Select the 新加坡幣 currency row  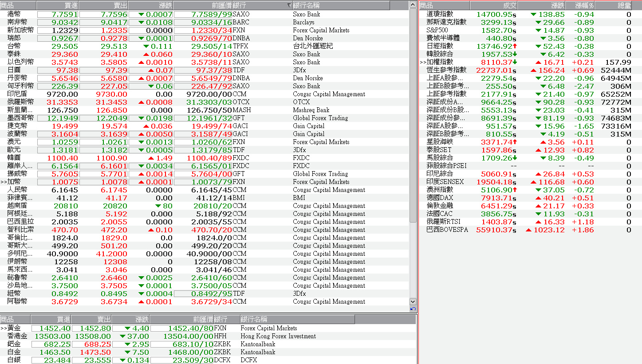pyautogui.click(x=204, y=30)
